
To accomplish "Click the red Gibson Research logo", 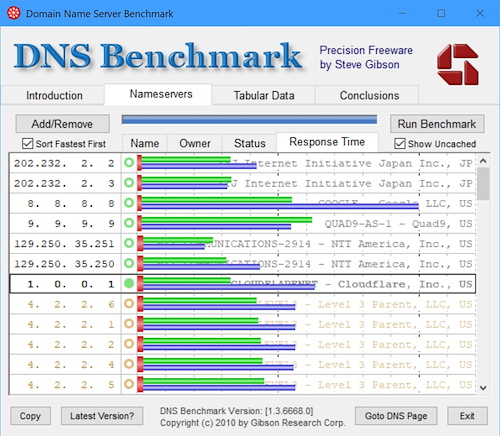I will [458, 64].
